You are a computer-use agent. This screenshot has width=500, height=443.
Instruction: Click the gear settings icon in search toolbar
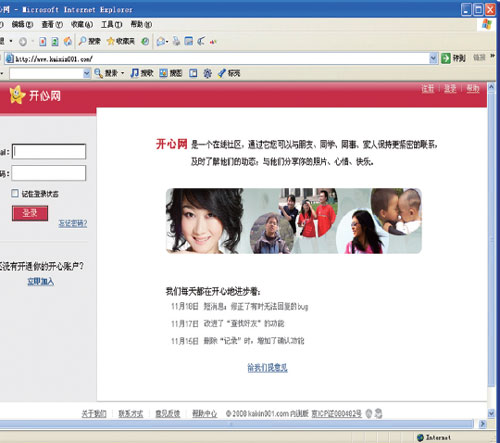[x=207, y=73]
